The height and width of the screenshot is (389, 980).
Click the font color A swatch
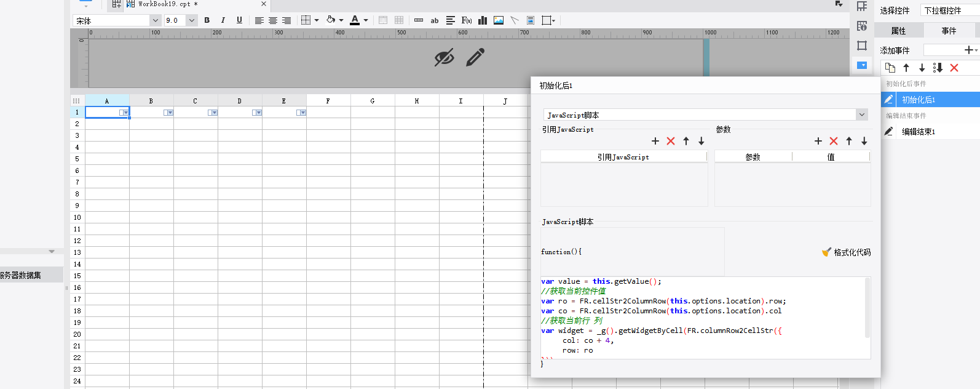tap(355, 20)
